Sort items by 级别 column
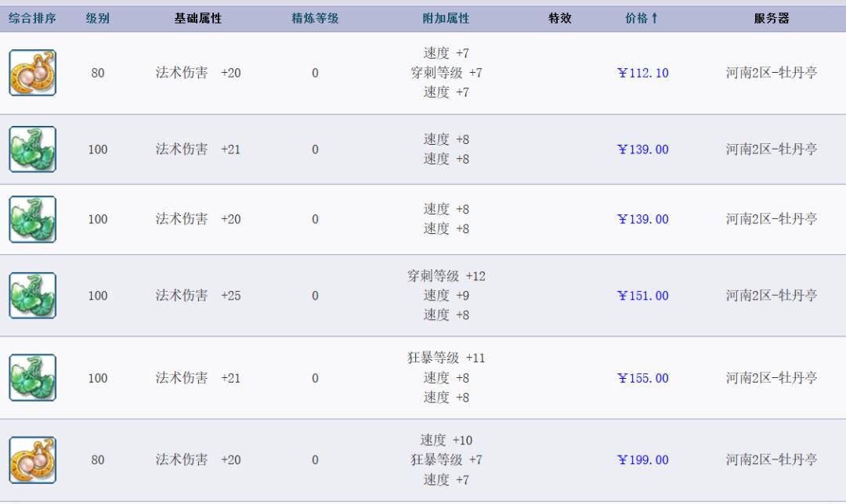846x504 pixels. click(x=97, y=17)
